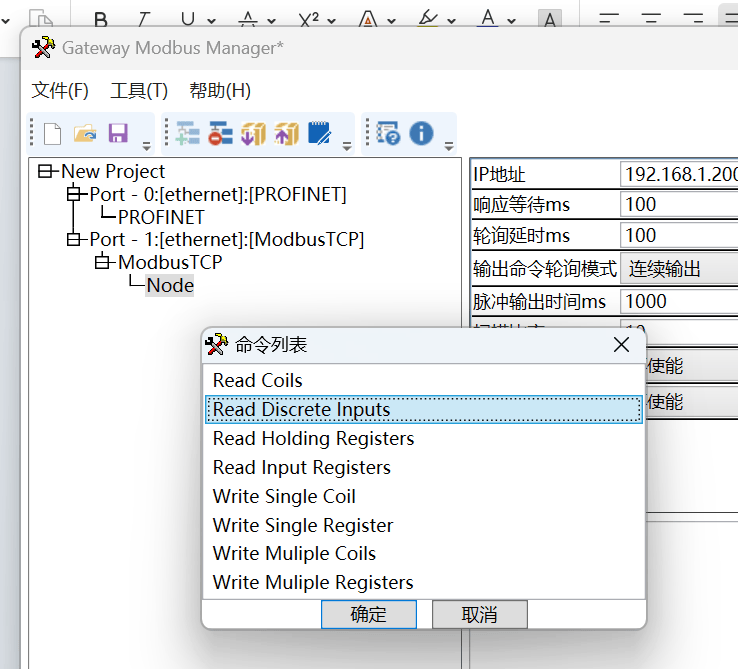The width and height of the screenshot is (738, 669).
Task: Click the Open folder toolbar icon
Action: pyautogui.click(x=85, y=134)
